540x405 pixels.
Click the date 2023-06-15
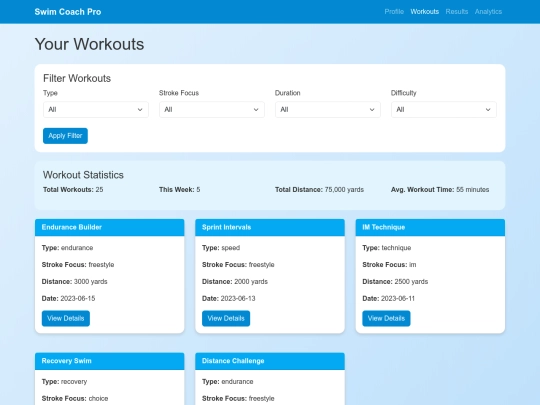point(77,299)
